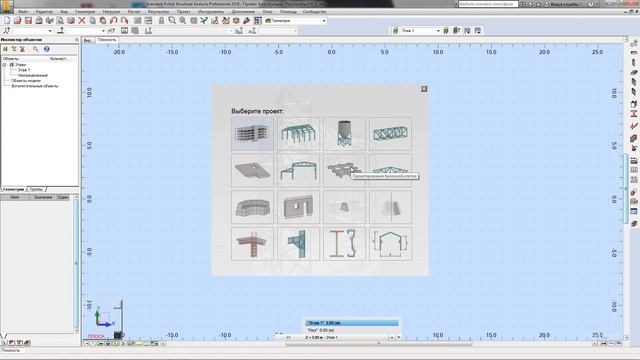Viewport: 640px width, 360px height.
Task: Select Вспомогательные объекты tree item
Action: tap(35, 86)
